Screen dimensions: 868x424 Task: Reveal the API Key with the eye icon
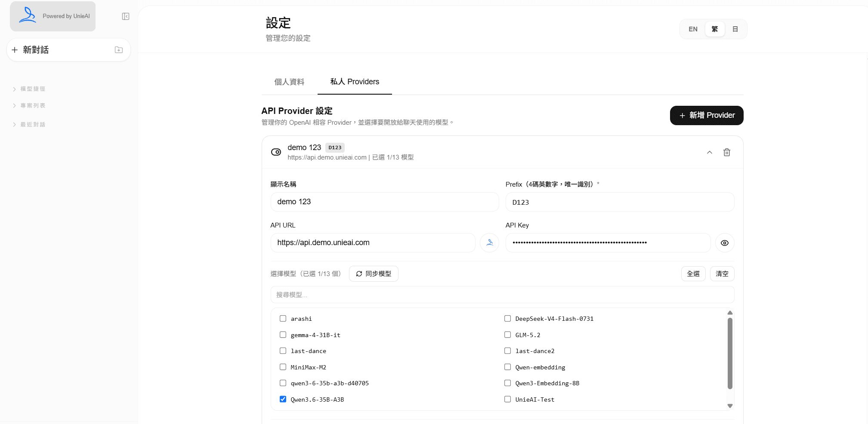725,243
